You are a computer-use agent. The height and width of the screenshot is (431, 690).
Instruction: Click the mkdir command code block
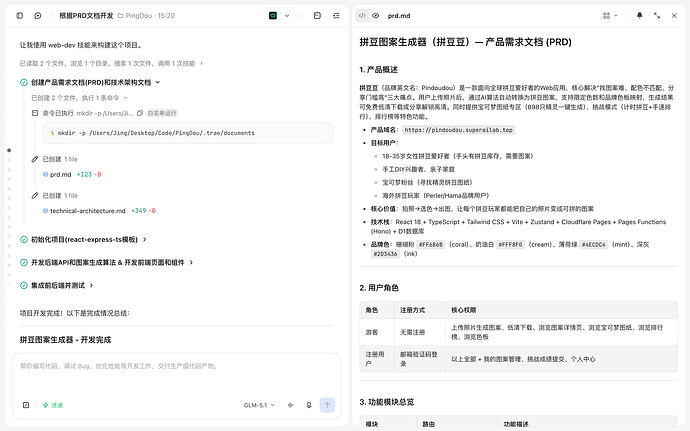[x=188, y=133]
